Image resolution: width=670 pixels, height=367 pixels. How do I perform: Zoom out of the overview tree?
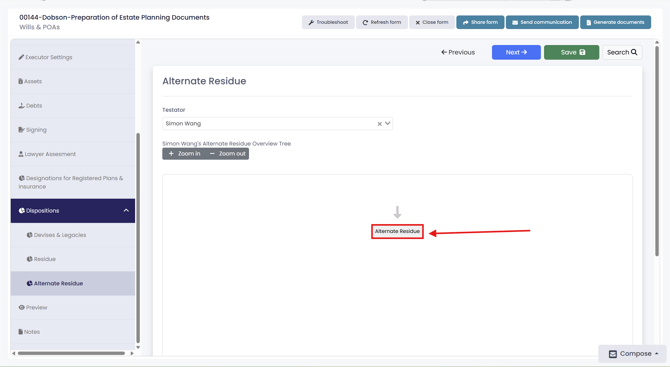tap(227, 154)
